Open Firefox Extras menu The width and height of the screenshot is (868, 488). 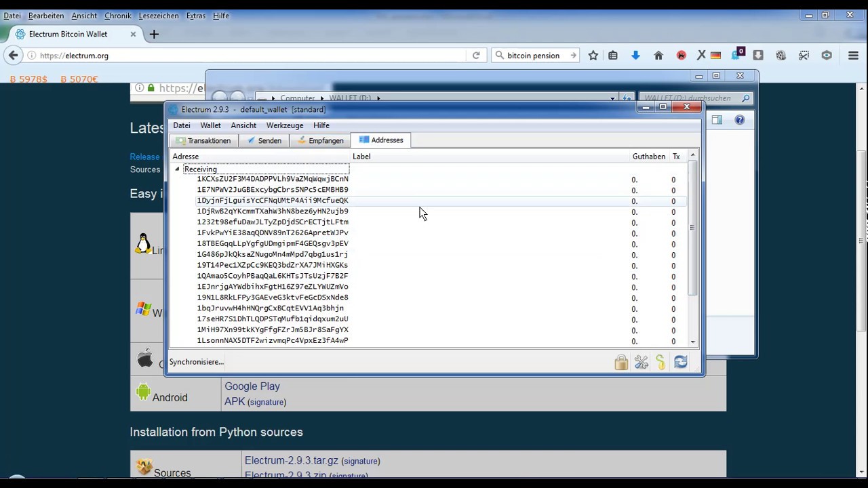pyautogui.click(x=196, y=16)
